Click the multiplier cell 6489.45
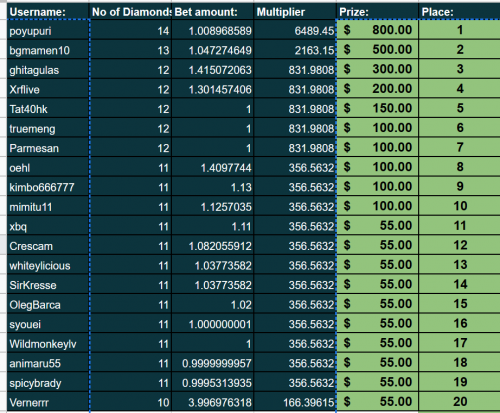The width and height of the screenshot is (500, 413). click(x=295, y=30)
